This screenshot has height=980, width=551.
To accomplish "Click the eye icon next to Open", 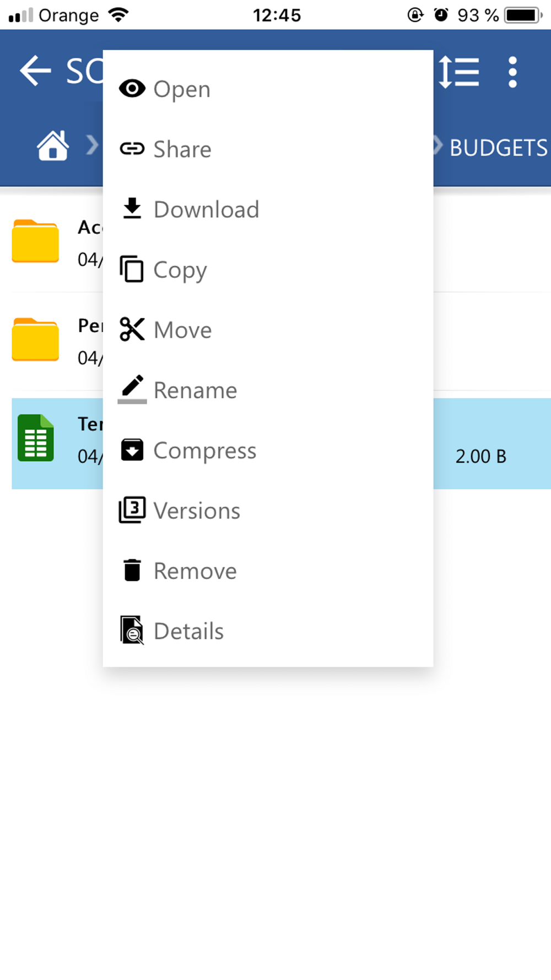I will click(132, 89).
